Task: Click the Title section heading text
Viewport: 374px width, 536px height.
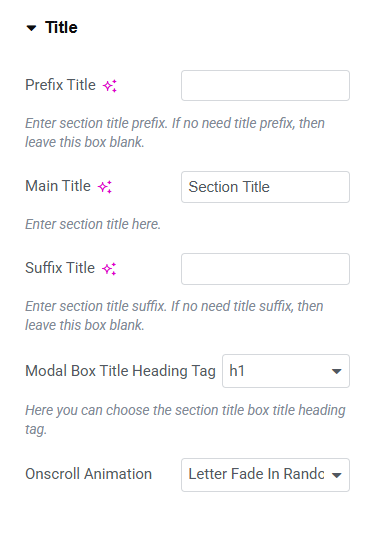Action: coord(61,28)
